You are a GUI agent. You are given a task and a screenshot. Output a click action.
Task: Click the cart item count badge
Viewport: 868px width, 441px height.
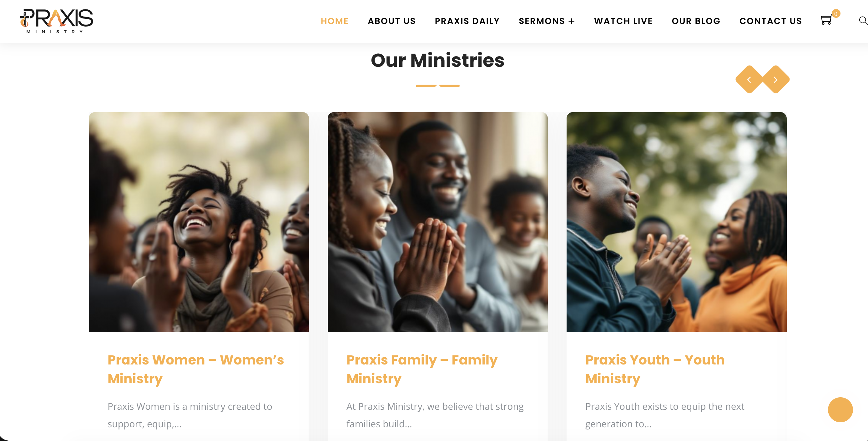point(836,13)
